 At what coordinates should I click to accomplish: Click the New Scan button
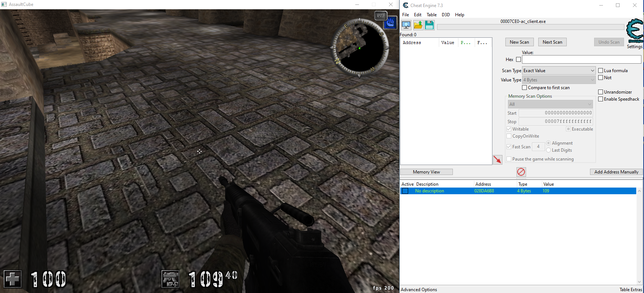(519, 42)
